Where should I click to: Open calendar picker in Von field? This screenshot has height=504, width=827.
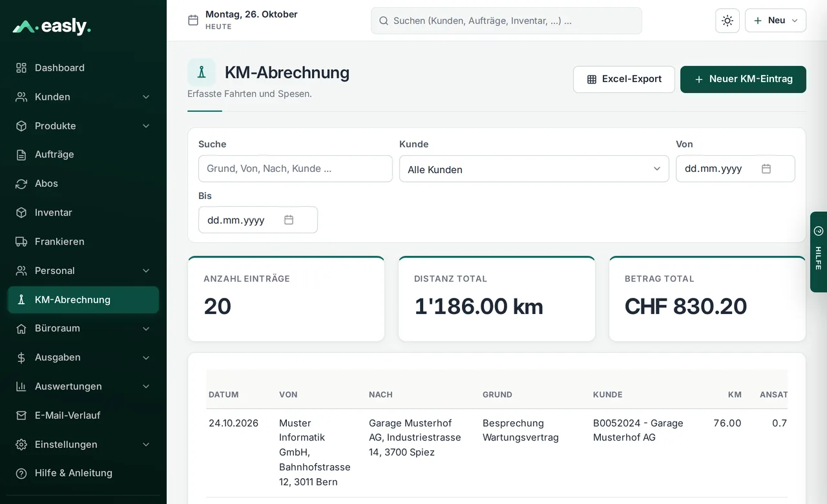coord(766,169)
